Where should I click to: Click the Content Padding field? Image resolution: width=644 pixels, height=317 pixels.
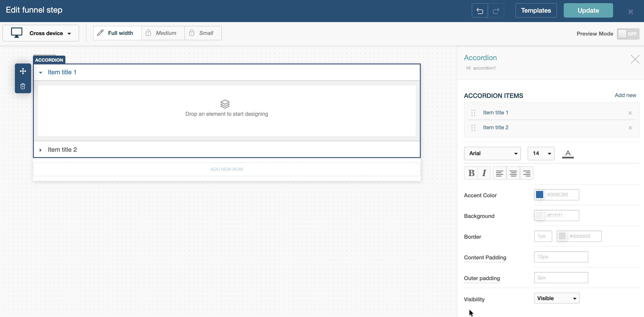click(x=561, y=257)
